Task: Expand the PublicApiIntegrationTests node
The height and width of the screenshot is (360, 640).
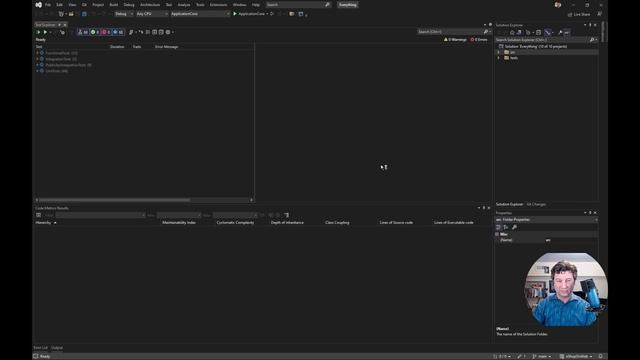Action: click(x=37, y=65)
